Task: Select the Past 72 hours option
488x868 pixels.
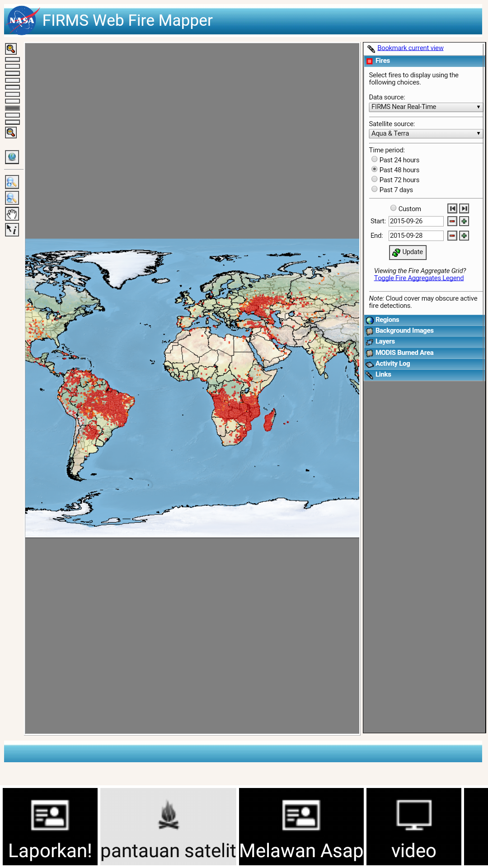Action: pyautogui.click(x=375, y=179)
